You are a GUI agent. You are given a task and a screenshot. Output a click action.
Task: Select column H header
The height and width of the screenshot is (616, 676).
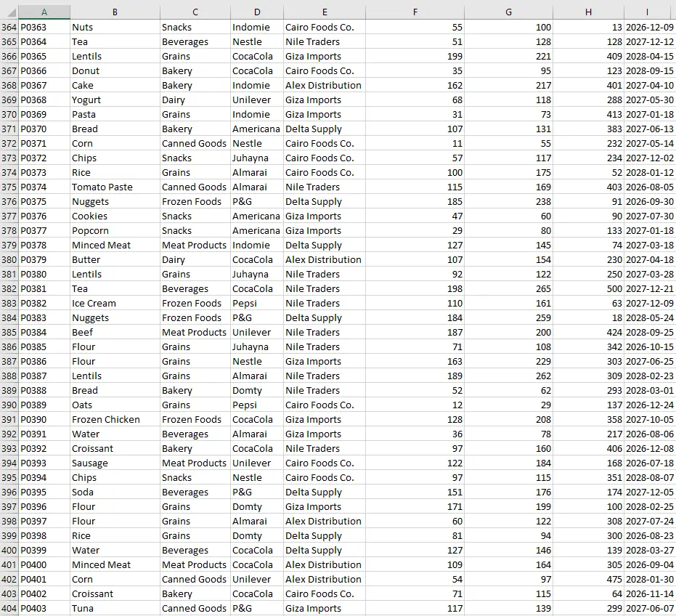(588, 12)
